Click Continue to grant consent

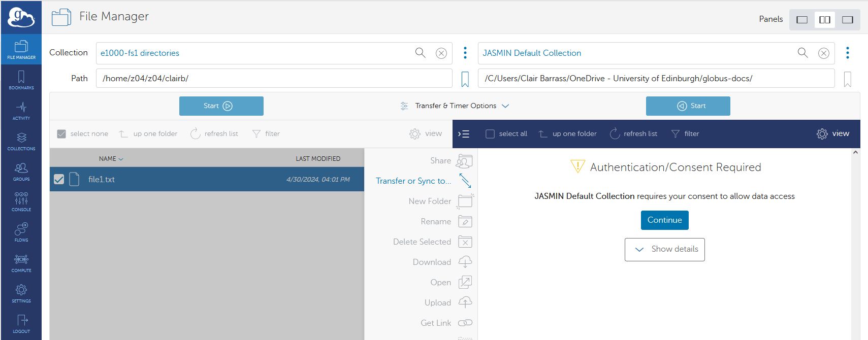pos(664,220)
